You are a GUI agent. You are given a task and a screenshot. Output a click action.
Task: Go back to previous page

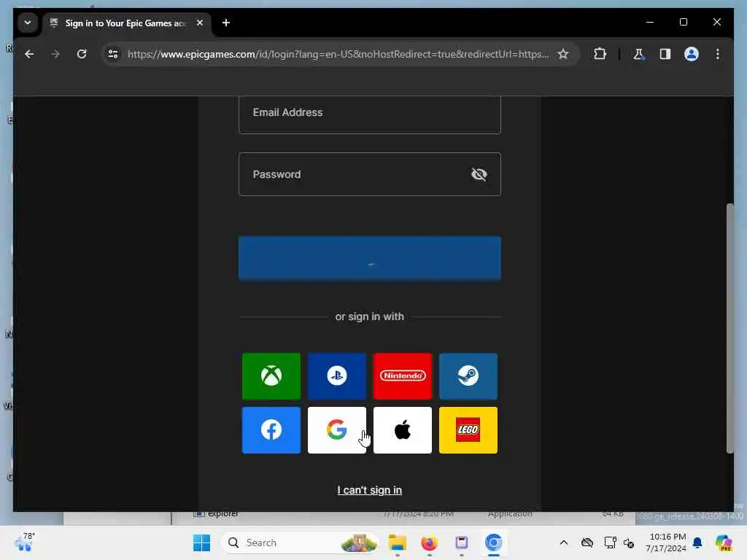click(29, 54)
